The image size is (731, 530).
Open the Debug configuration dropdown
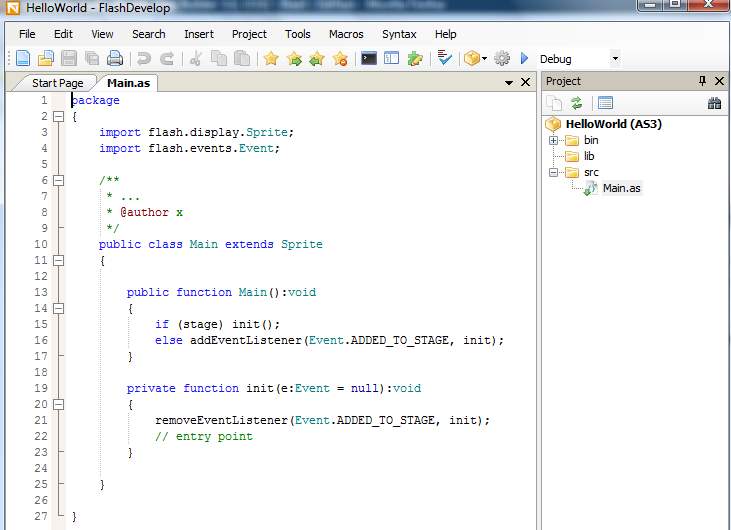[x=614, y=59]
